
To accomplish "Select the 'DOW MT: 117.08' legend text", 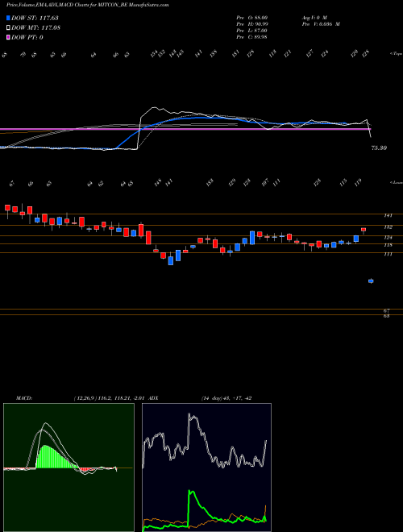I will pyautogui.click(x=35, y=28).
